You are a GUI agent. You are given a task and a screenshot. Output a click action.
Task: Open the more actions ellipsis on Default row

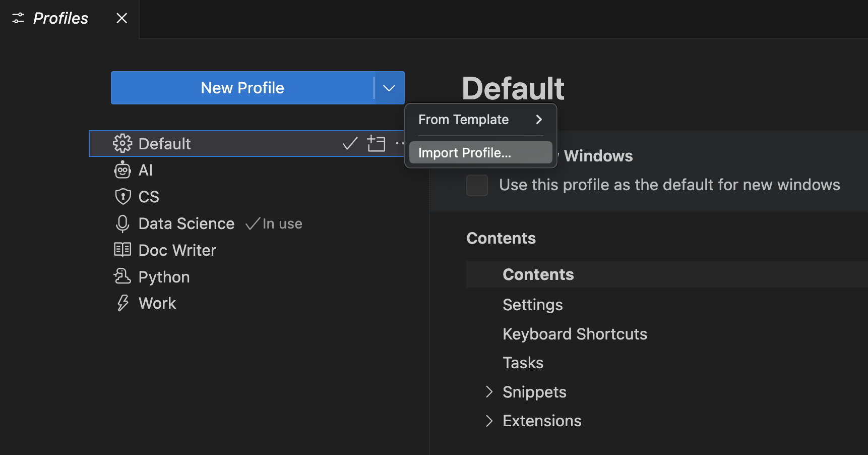tap(401, 143)
